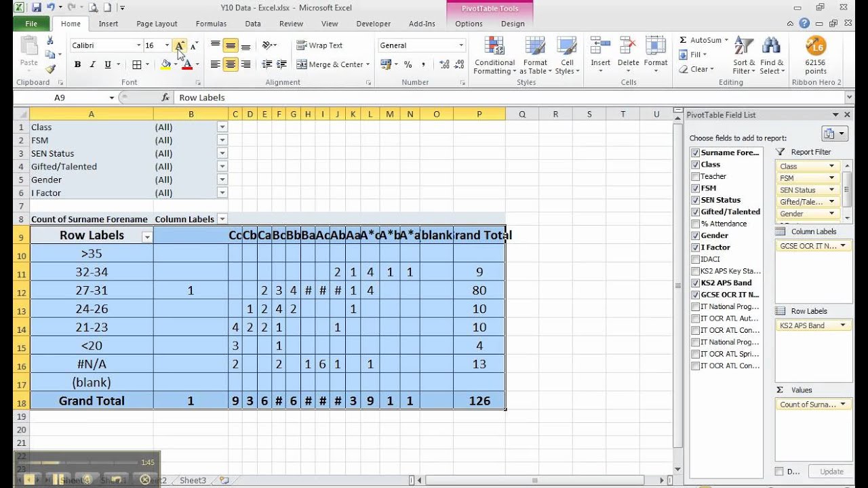Apply the Borders tool
The width and height of the screenshot is (868, 488).
pos(137,64)
